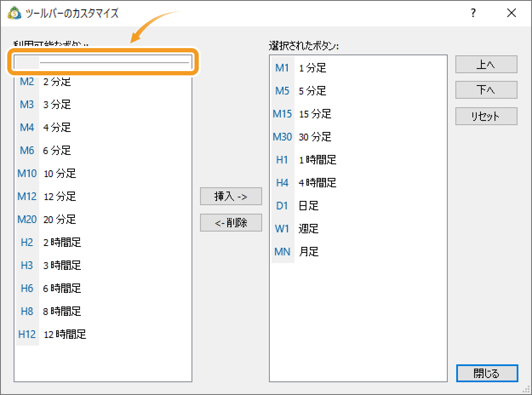
Task: Click the H12 timeframe icon
Action: [27, 334]
